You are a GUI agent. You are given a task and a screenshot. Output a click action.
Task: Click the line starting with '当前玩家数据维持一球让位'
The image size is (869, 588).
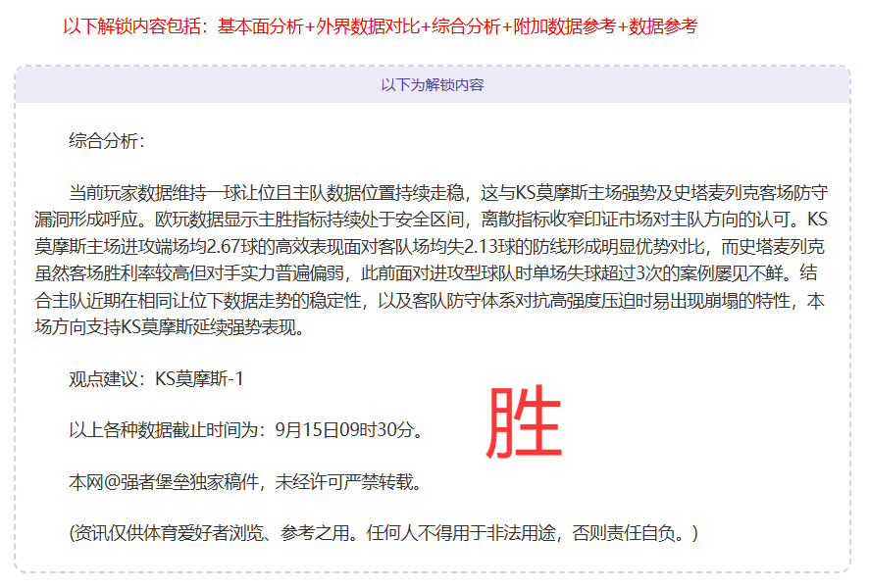click(x=448, y=193)
